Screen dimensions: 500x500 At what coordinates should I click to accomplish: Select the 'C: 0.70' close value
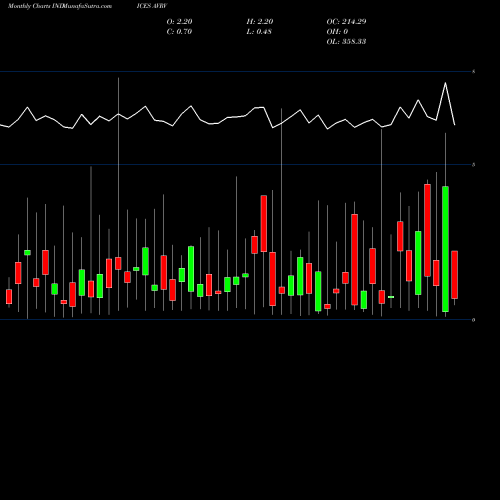(x=179, y=32)
